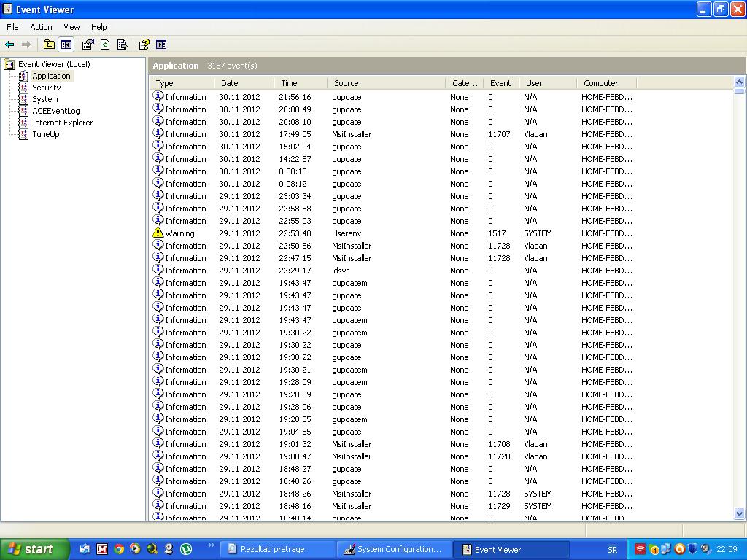
Task: Switch to Rezultati pretrage taskbar window
Action: point(278,549)
